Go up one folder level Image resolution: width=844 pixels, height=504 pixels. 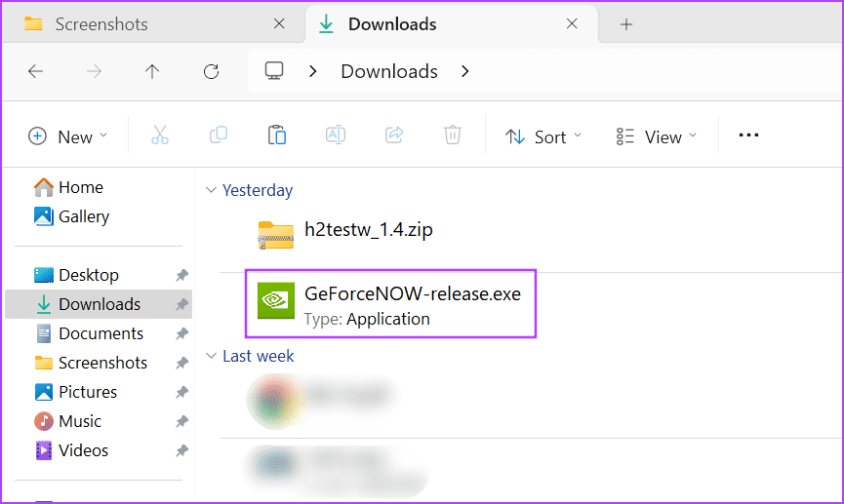pyautogui.click(x=152, y=71)
